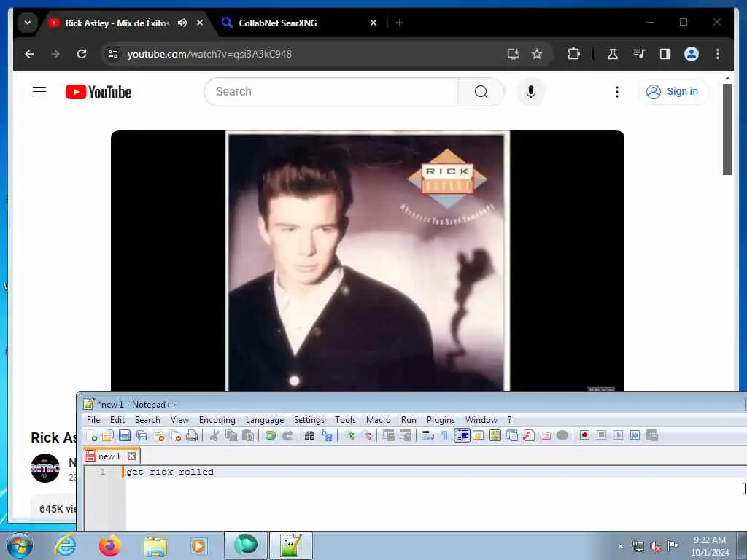
Task: Click Install app icon in address bar
Action: (x=513, y=54)
